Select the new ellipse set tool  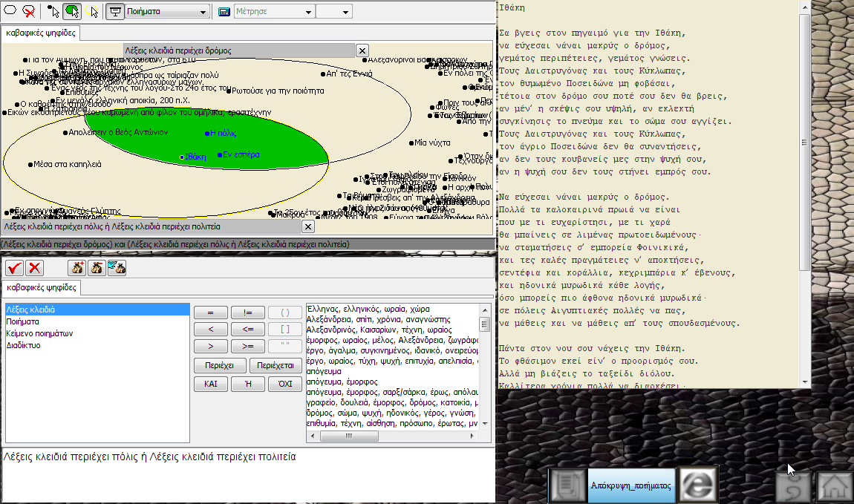coord(10,10)
